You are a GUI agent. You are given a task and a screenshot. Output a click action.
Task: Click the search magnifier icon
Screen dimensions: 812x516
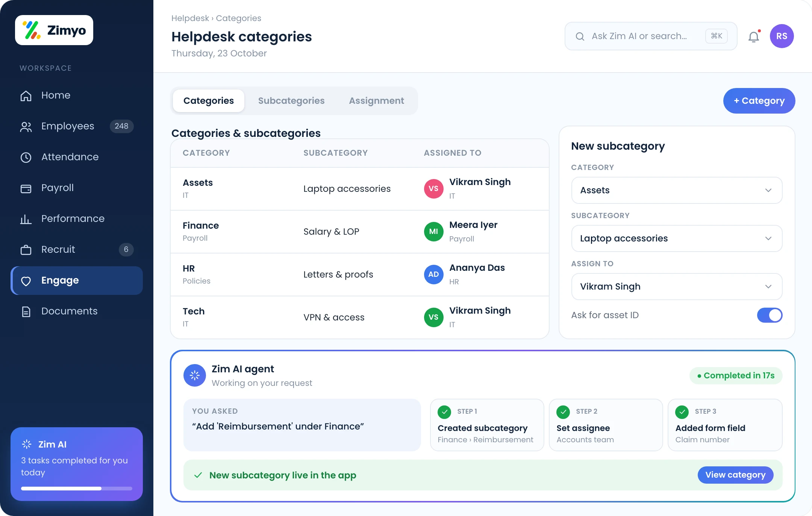pos(580,36)
